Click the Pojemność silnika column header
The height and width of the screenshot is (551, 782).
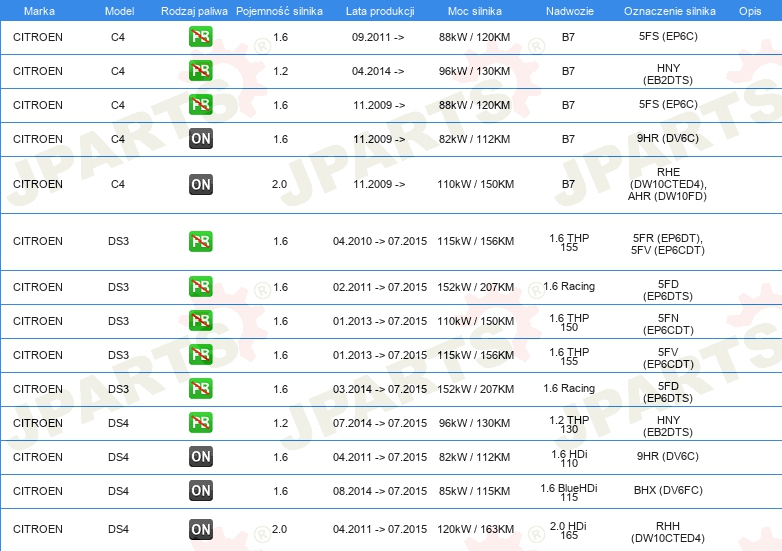(279, 10)
